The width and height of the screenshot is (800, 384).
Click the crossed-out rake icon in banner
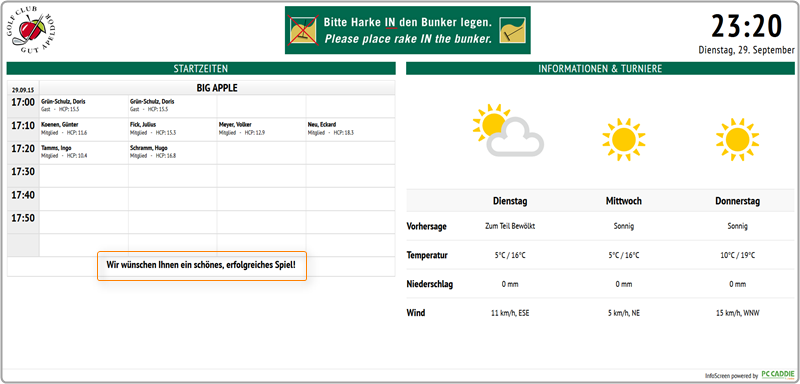point(303,30)
